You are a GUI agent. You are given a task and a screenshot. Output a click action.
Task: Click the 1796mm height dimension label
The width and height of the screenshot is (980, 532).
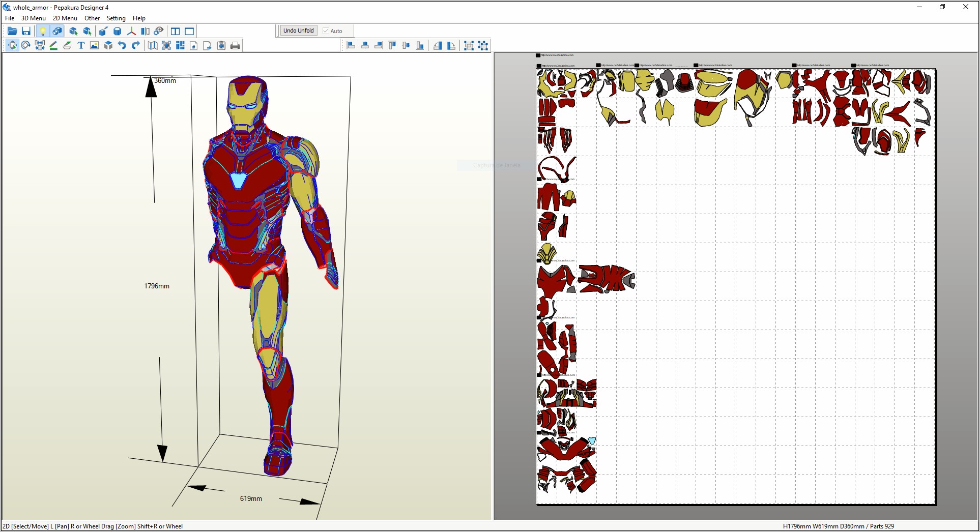pos(157,286)
